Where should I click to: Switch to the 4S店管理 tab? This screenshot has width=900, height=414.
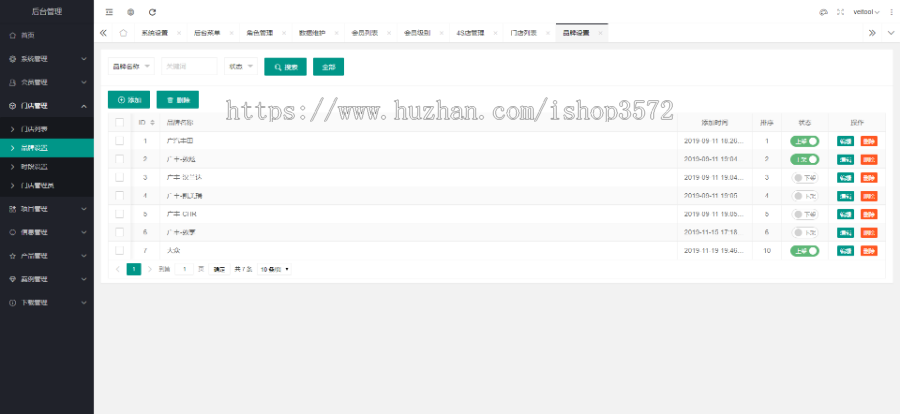pos(470,33)
